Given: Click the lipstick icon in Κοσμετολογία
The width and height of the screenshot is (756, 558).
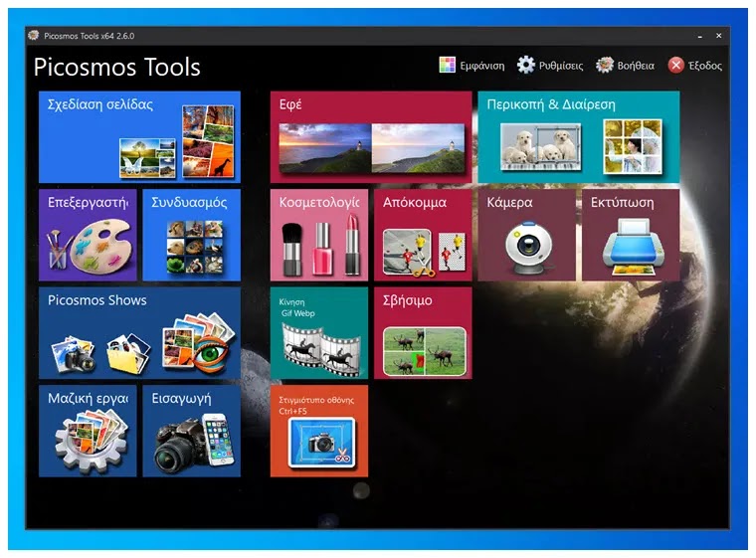Looking at the screenshot, I should pyautogui.click(x=352, y=246).
